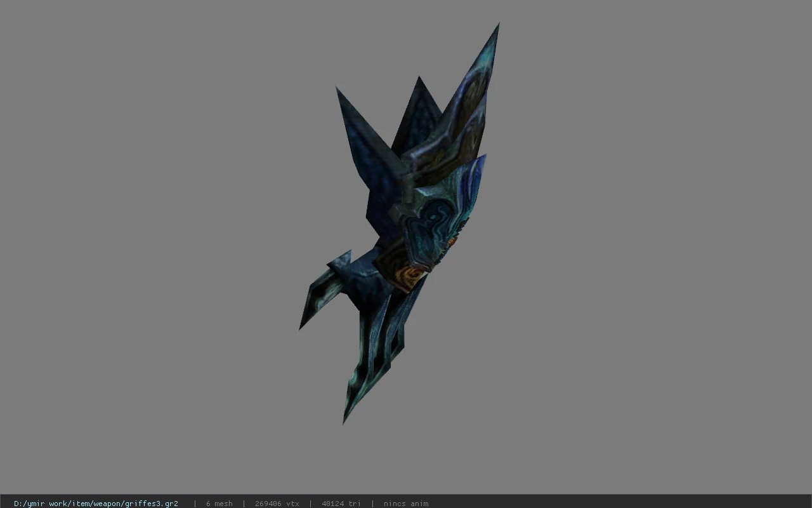
Task: Click the '40124 tri' triangle count
Action: pos(341,504)
